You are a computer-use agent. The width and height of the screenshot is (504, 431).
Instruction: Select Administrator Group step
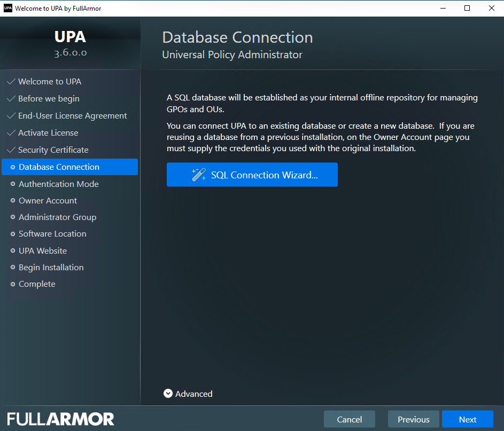pos(57,217)
